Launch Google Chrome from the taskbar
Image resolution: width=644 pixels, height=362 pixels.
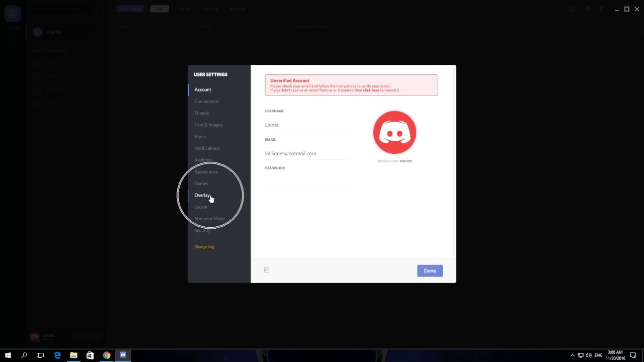pos(106,355)
